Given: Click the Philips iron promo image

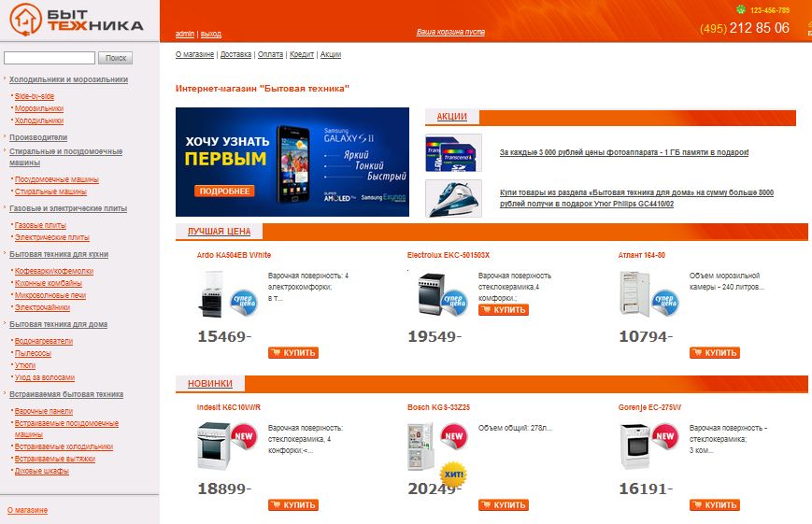Looking at the screenshot, I should (x=453, y=198).
